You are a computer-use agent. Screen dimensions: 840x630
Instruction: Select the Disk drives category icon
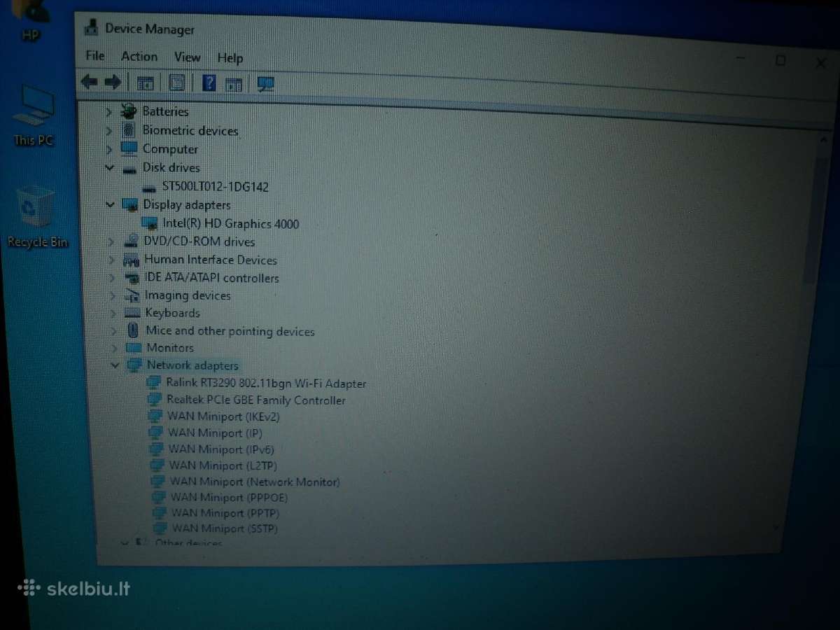tap(129, 168)
